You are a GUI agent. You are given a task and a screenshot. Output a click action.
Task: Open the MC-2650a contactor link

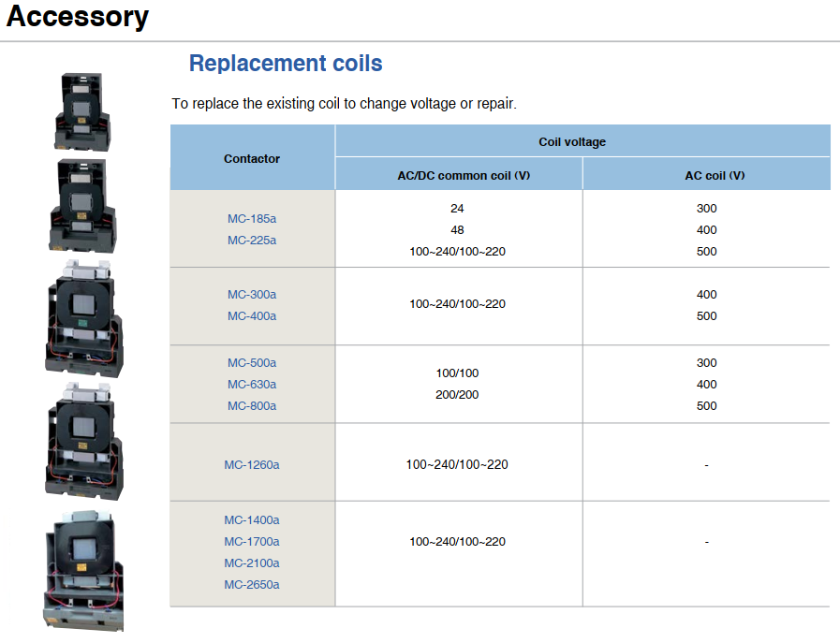click(x=252, y=585)
